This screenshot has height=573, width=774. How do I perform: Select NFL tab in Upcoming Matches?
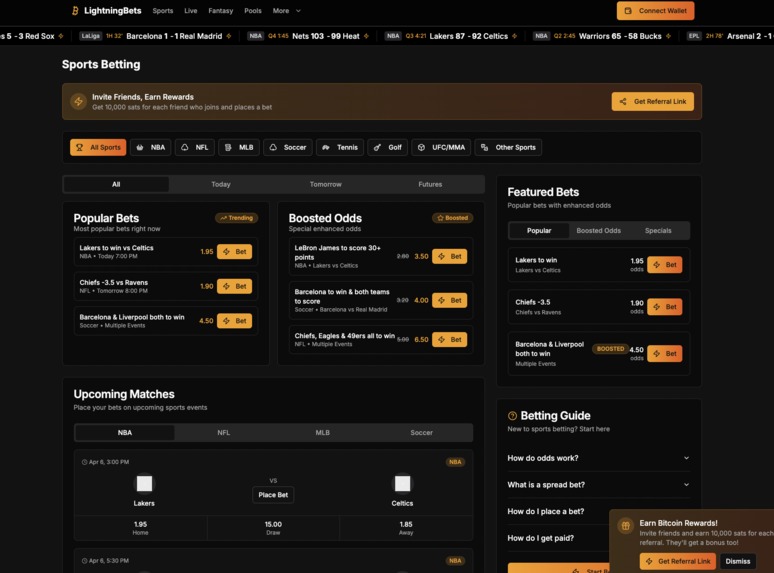(224, 432)
